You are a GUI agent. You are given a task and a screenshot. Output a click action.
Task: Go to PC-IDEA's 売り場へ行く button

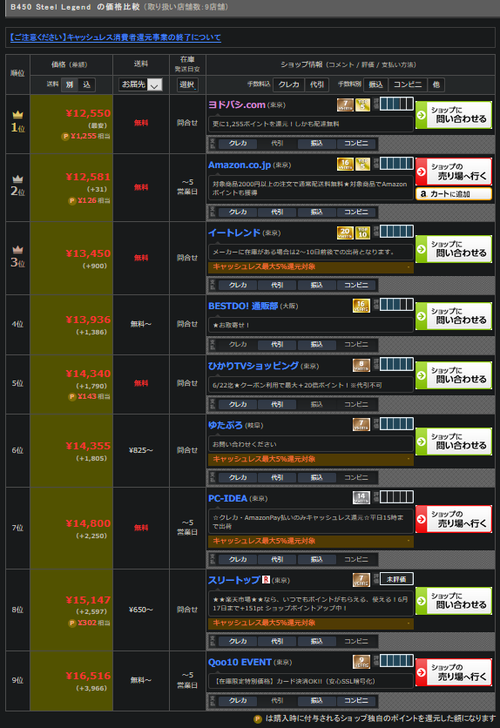[454, 519]
